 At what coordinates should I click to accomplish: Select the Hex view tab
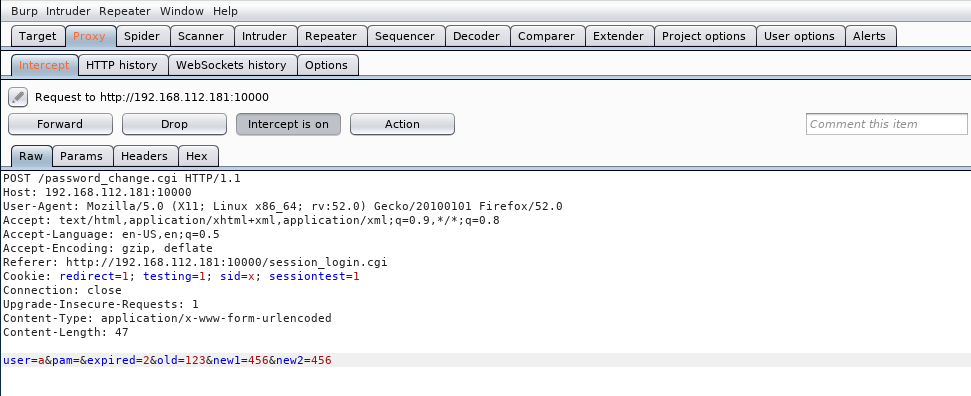[x=197, y=156]
